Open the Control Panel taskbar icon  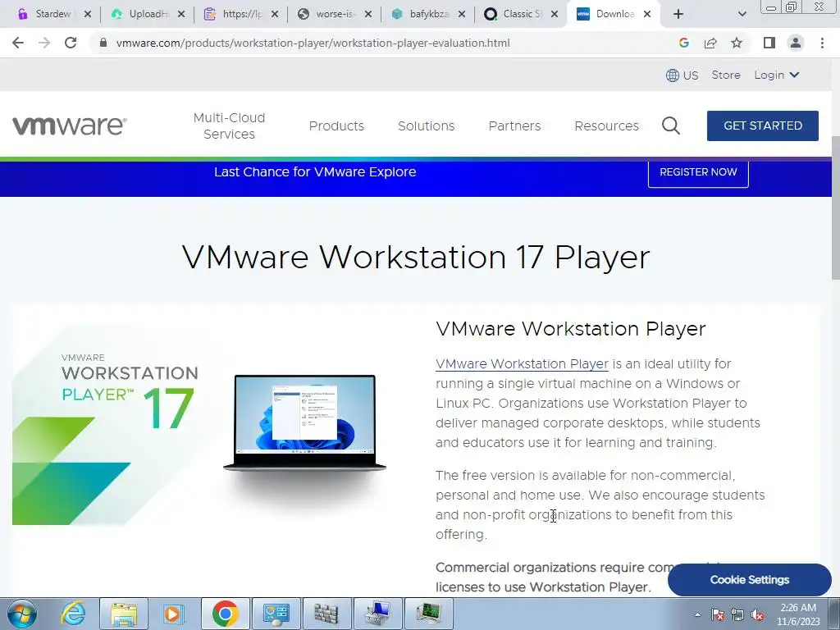pyautogui.click(x=276, y=614)
